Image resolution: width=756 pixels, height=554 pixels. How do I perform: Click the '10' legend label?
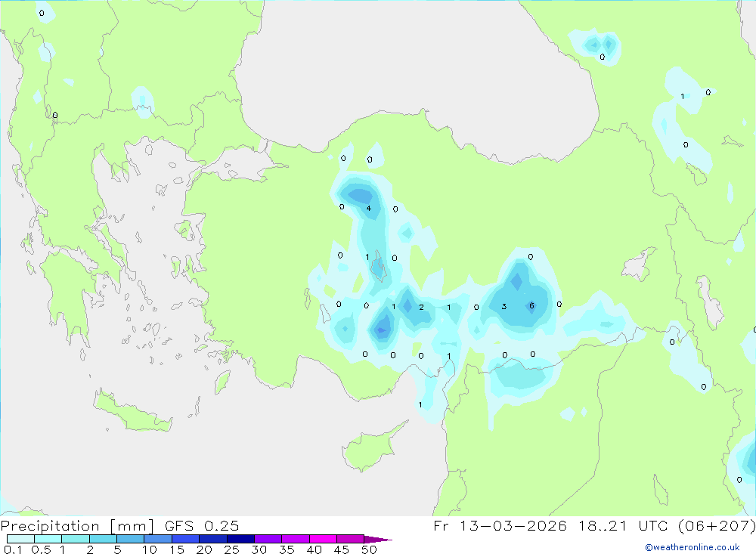[x=150, y=549]
